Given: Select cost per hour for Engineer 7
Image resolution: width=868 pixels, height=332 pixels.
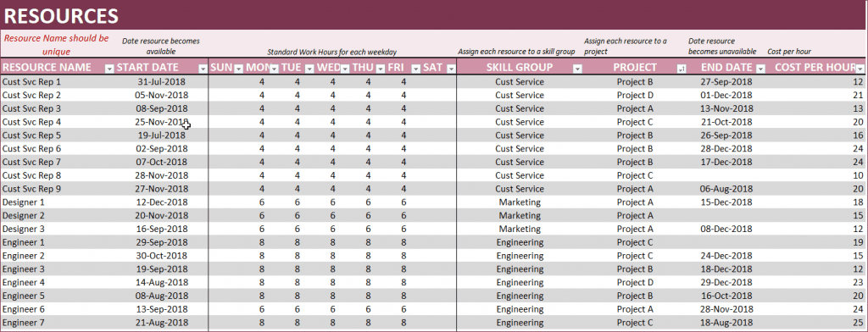Looking at the screenshot, I should (858, 322).
